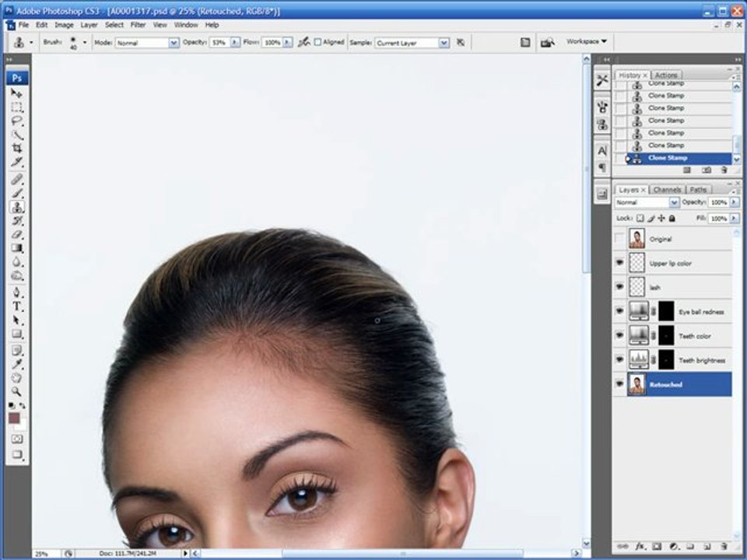
Task: Switch to the Paths tab
Action: (698, 190)
